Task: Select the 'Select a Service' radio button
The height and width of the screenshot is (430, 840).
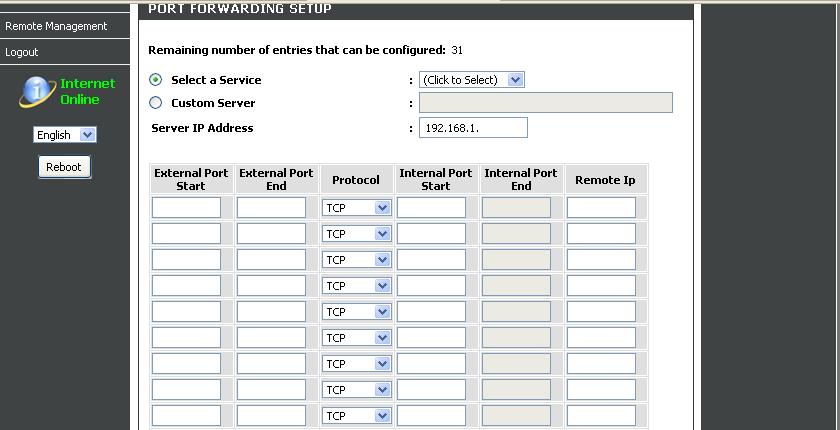Action: pos(155,80)
